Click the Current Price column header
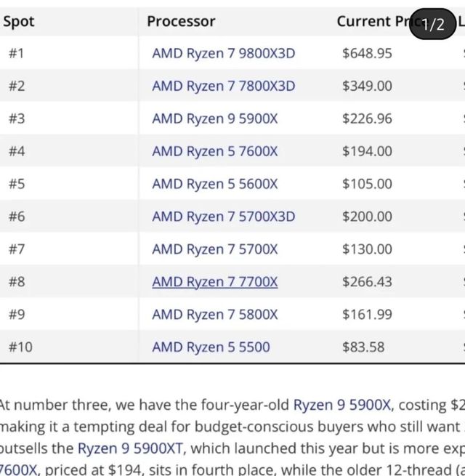Screen dimensions: 465x476 coord(371,22)
